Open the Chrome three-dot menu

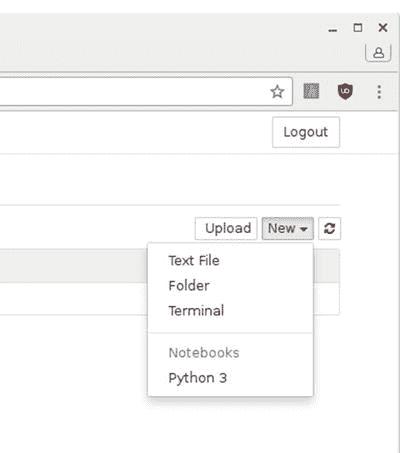(x=379, y=92)
